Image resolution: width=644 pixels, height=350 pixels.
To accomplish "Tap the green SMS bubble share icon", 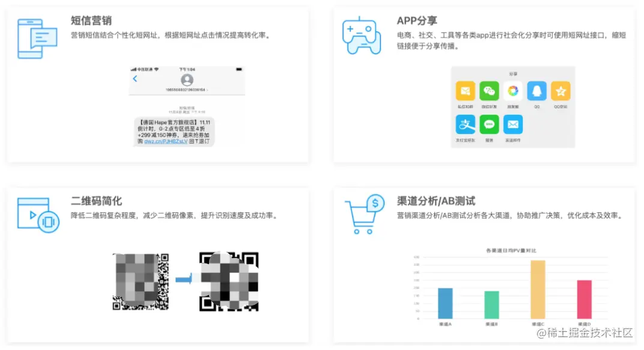I will point(489,124).
